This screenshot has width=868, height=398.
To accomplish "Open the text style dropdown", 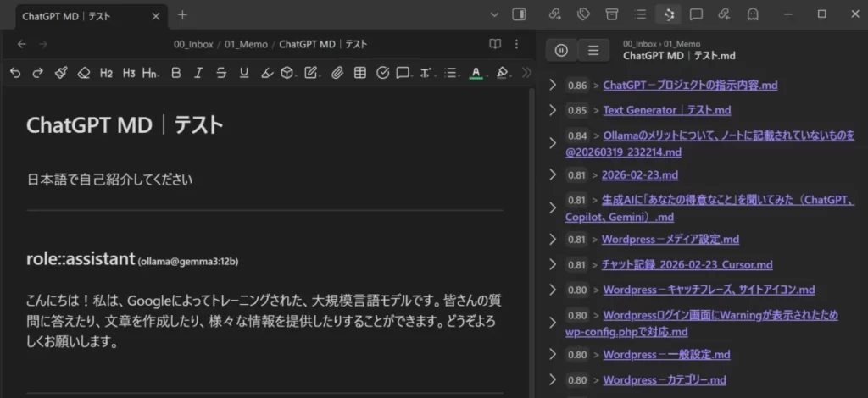I will point(426,73).
